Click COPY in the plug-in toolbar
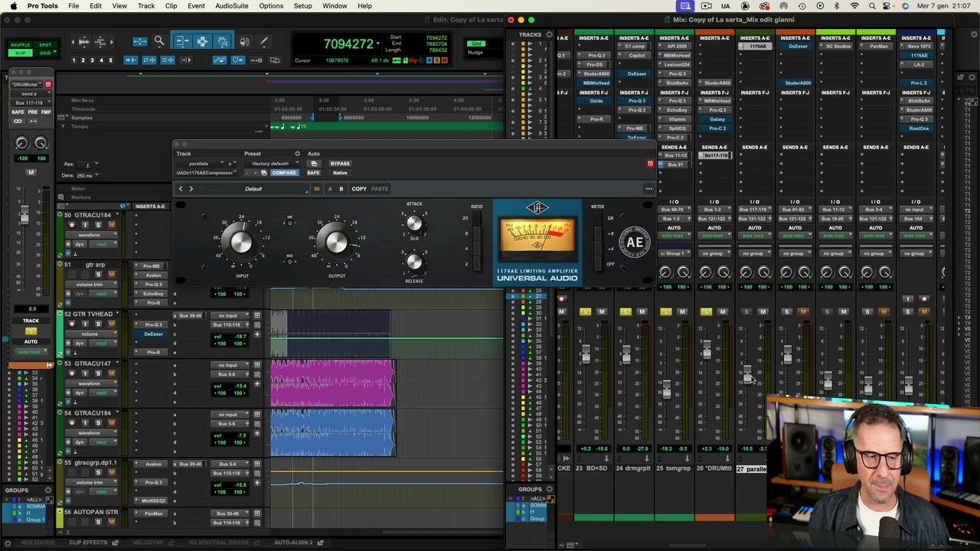 click(358, 189)
